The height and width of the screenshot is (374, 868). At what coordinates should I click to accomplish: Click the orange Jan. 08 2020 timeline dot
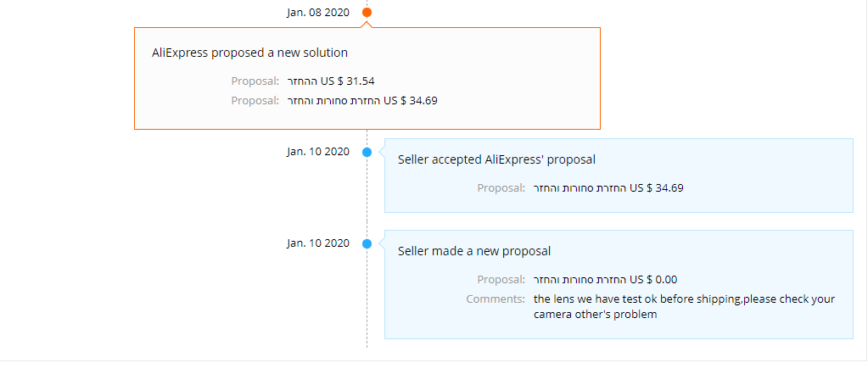[367, 13]
